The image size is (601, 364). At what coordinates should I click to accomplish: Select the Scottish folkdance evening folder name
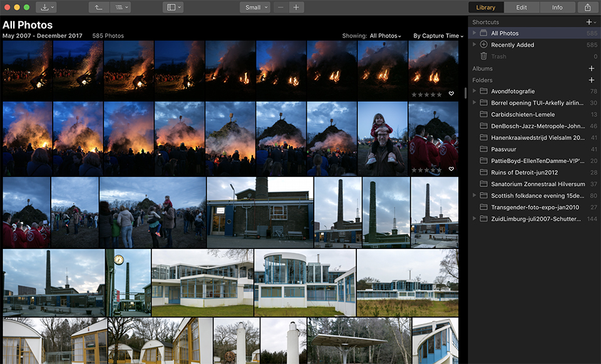pyautogui.click(x=538, y=196)
